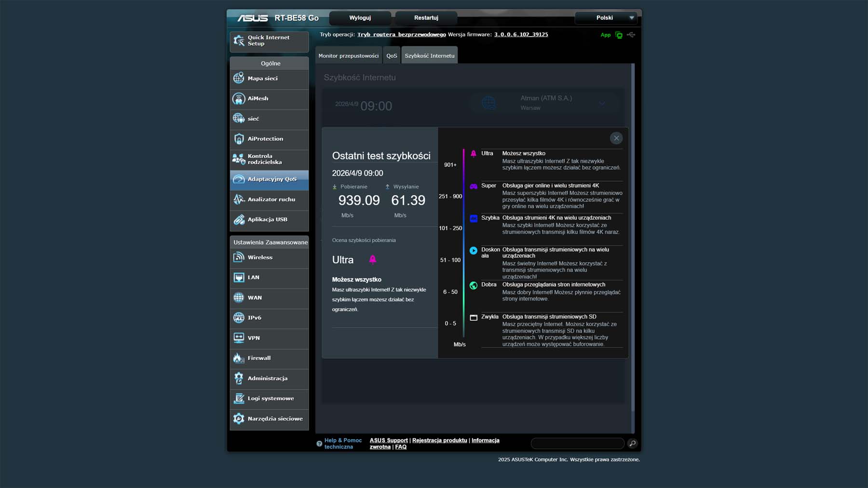Click the footer search input field
868x488 pixels.
pyautogui.click(x=577, y=443)
